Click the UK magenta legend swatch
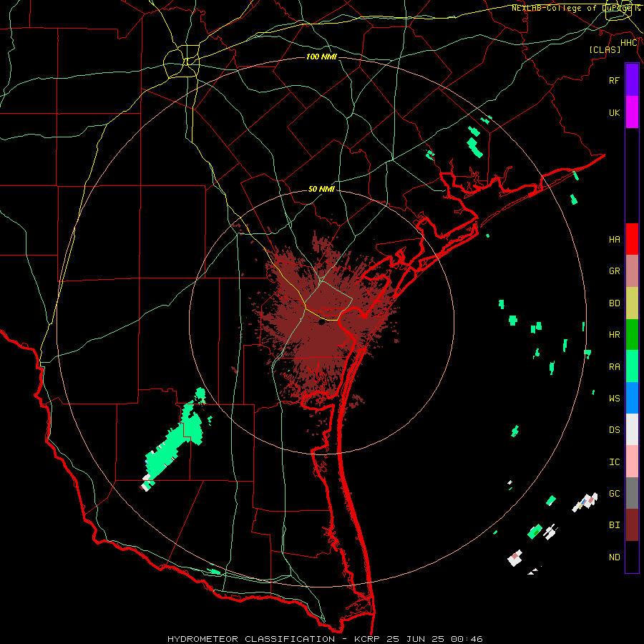 [x=632, y=112]
